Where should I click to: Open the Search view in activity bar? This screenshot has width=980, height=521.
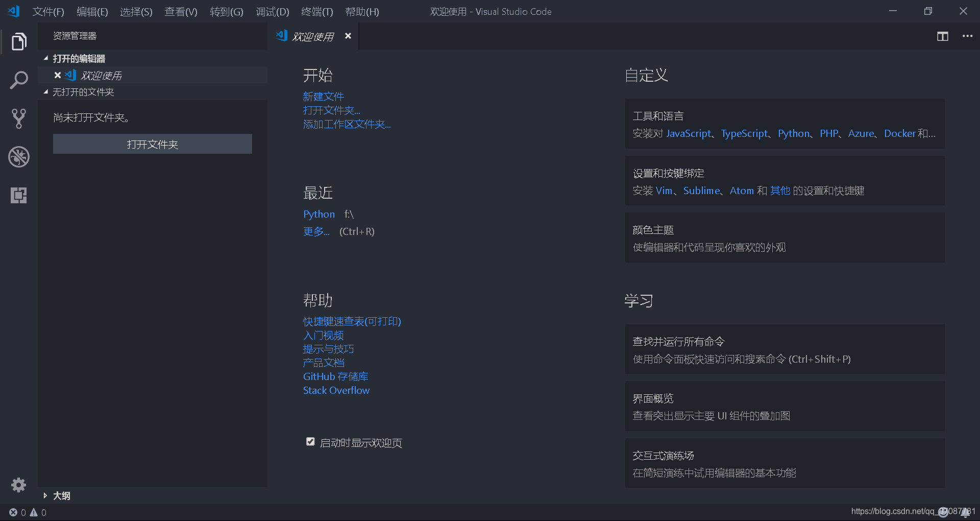tap(19, 80)
